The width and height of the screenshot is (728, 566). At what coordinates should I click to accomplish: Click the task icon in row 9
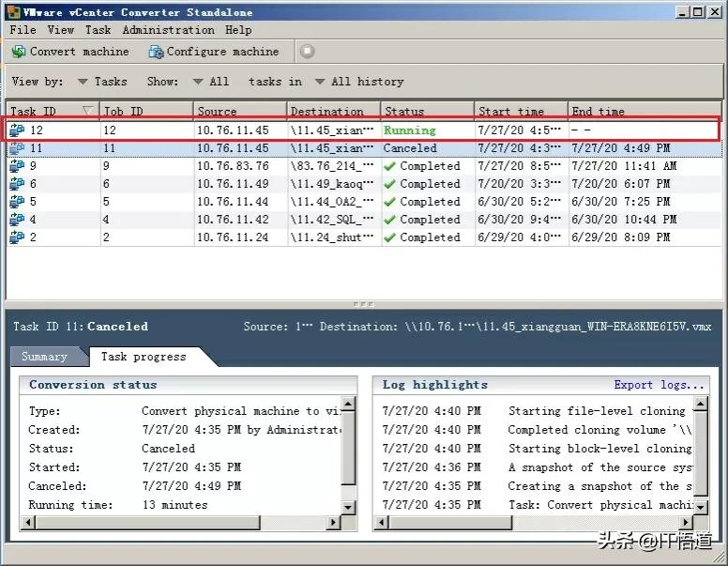(17, 166)
